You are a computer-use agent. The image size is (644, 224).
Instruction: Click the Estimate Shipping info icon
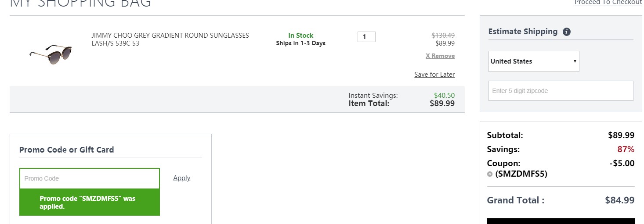pyautogui.click(x=567, y=32)
